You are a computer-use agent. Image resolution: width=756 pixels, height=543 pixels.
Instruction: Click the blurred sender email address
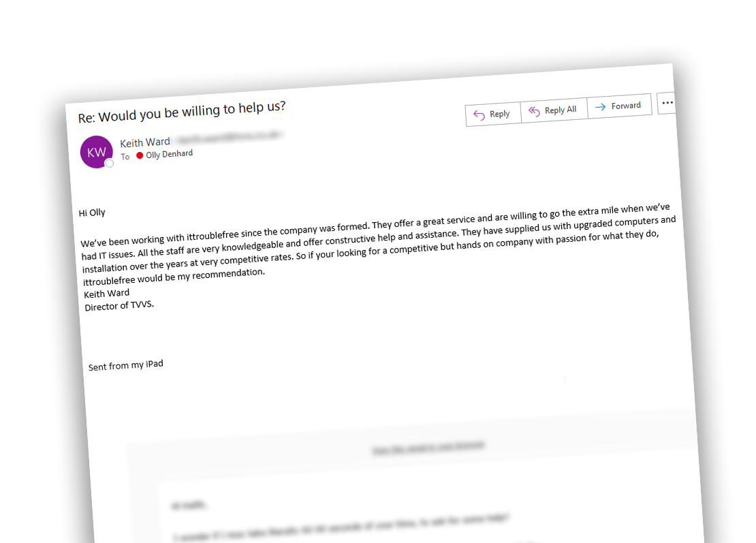click(x=229, y=138)
